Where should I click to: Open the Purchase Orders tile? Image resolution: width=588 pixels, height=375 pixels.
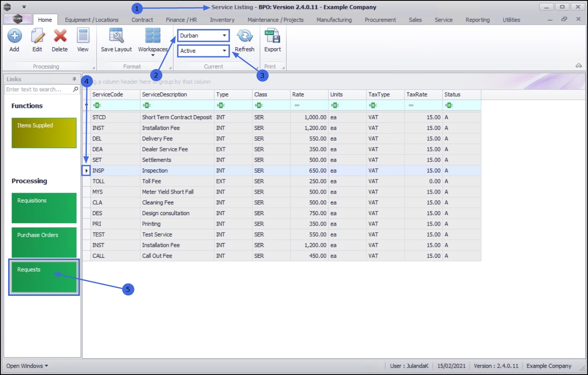coord(44,242)
